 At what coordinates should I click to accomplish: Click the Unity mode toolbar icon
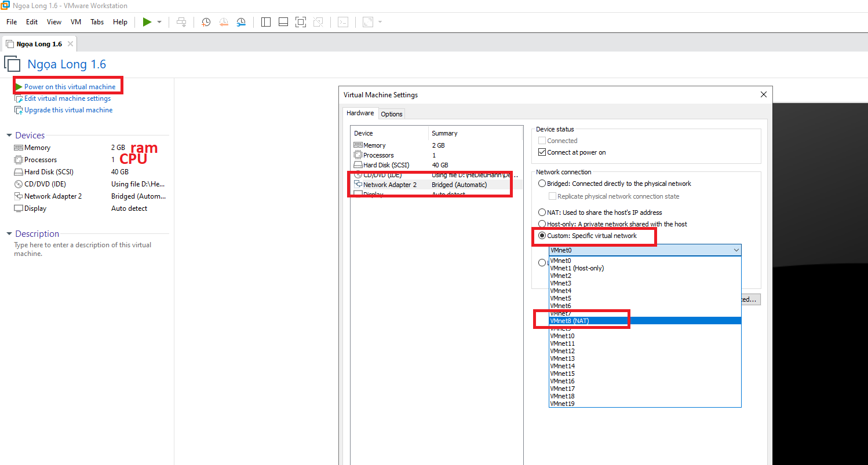(x=318, y=22)
